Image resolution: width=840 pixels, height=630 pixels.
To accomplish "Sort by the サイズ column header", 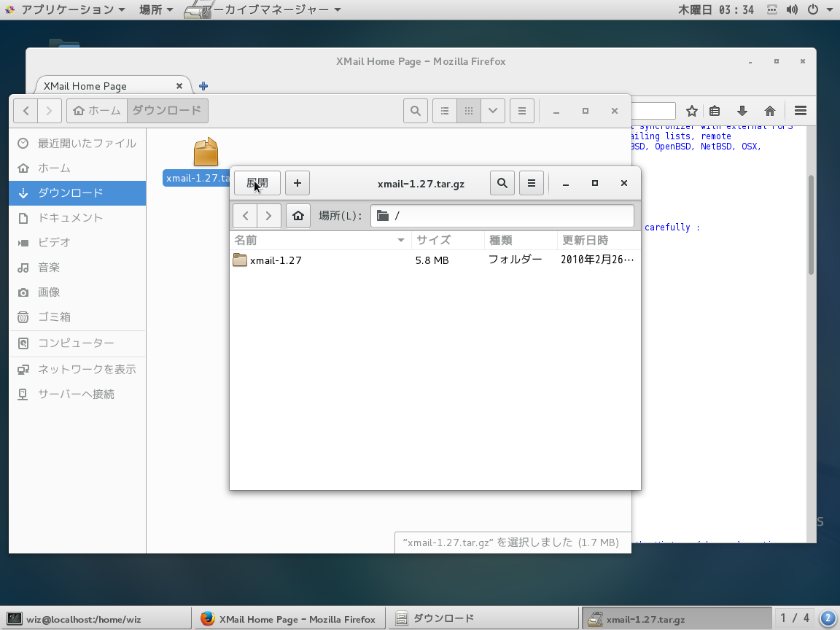I will pyautogui.click(x=447, y=240).
